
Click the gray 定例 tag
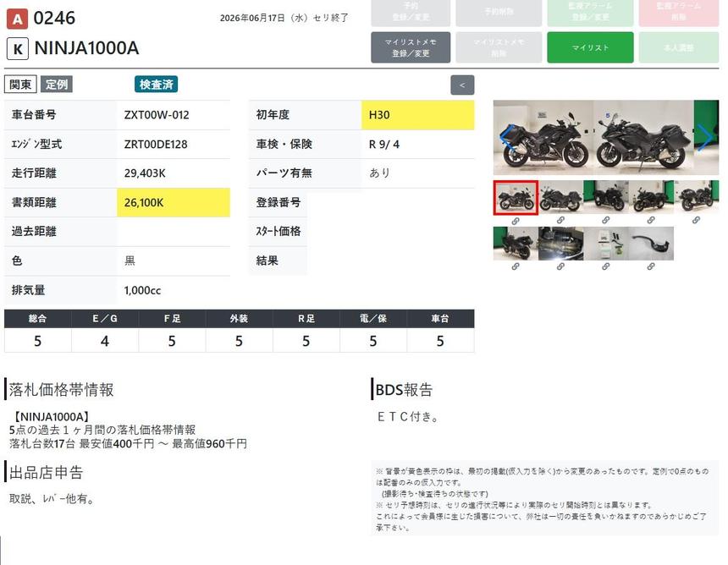pos(57,85)
